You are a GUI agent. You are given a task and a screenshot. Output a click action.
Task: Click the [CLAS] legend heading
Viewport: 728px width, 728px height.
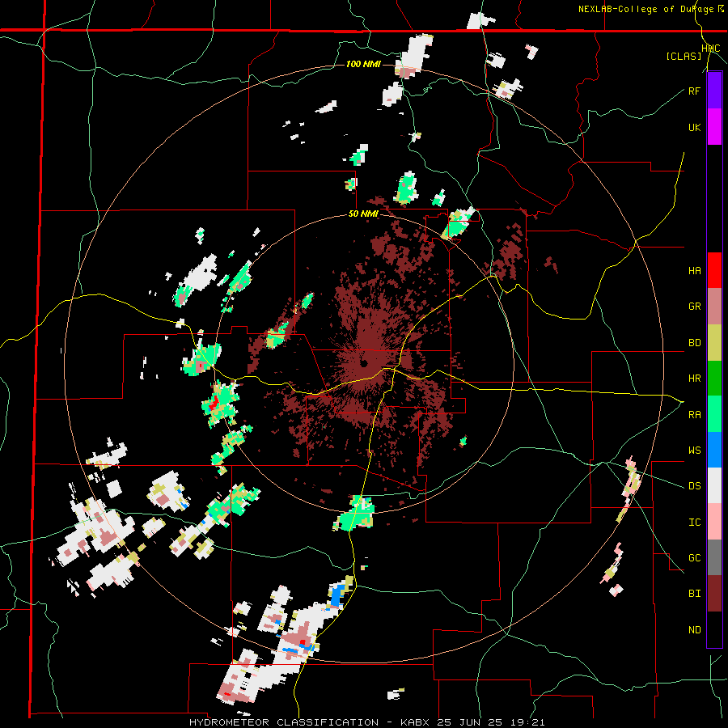[684, 57]
